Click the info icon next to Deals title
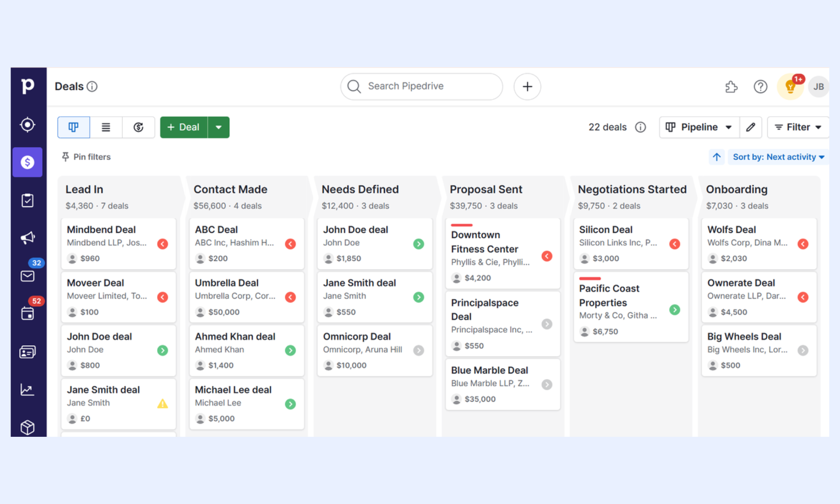This screenshot has height=504, width=840. click(92, 87)
